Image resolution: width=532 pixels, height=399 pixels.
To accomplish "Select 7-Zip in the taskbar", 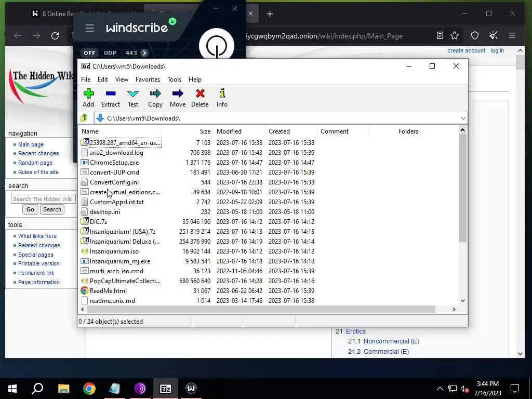I will pos(166,389).
